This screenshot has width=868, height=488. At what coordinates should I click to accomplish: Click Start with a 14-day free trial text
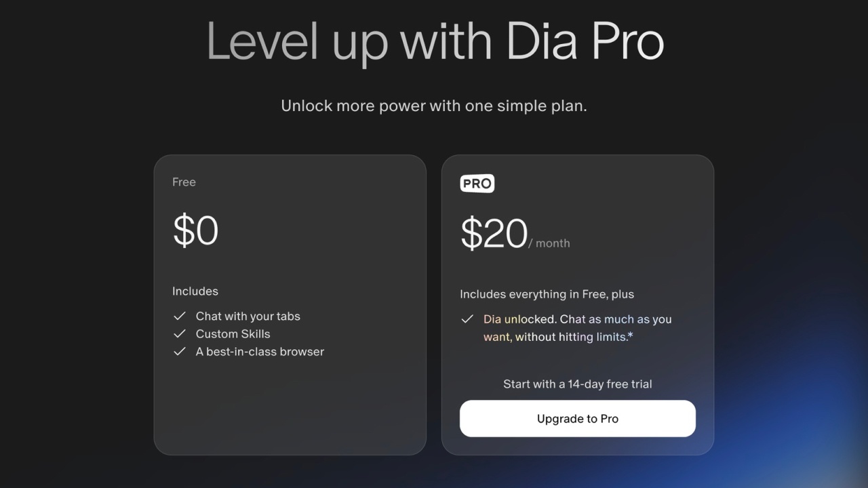coord(578,384)
